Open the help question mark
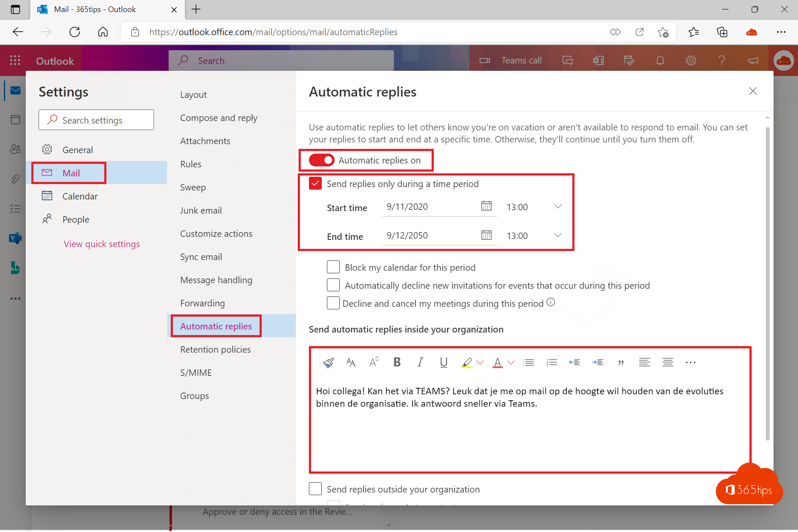The height and width of the screenshot is (532, 798). [722, 60]
